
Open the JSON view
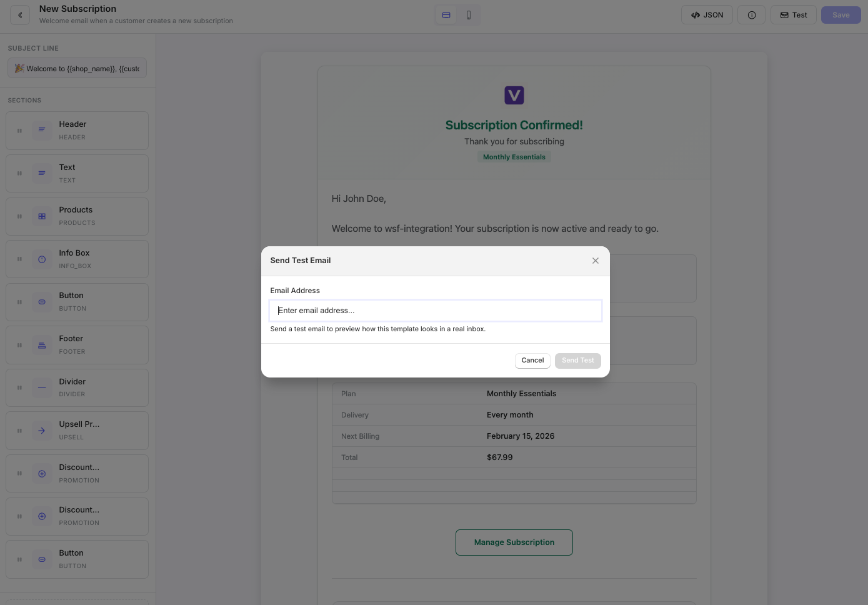point(707,15)
